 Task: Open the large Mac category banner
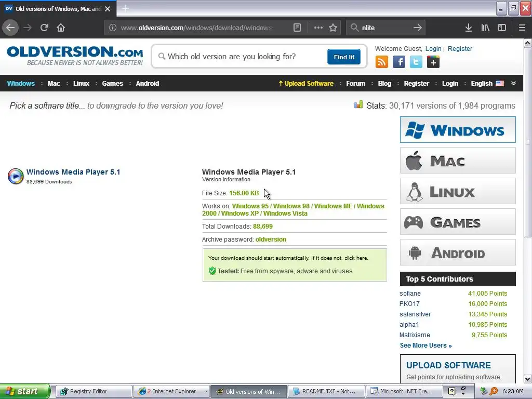click(458, 160)
